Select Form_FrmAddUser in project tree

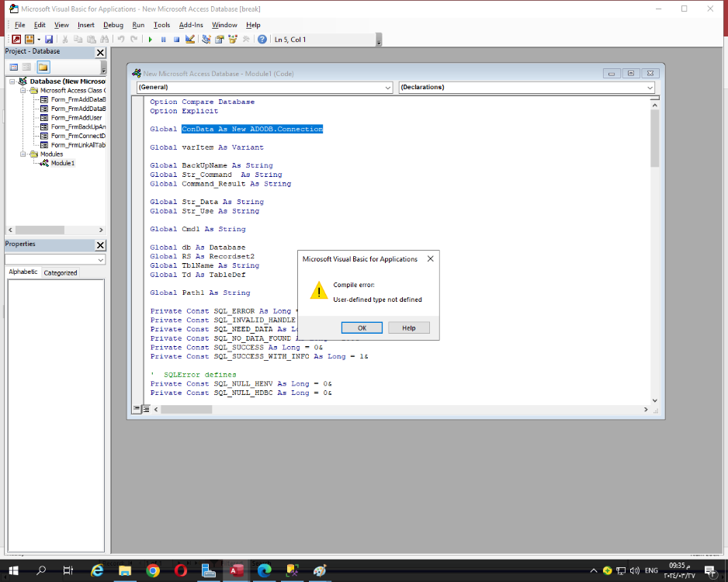(76, 118)
